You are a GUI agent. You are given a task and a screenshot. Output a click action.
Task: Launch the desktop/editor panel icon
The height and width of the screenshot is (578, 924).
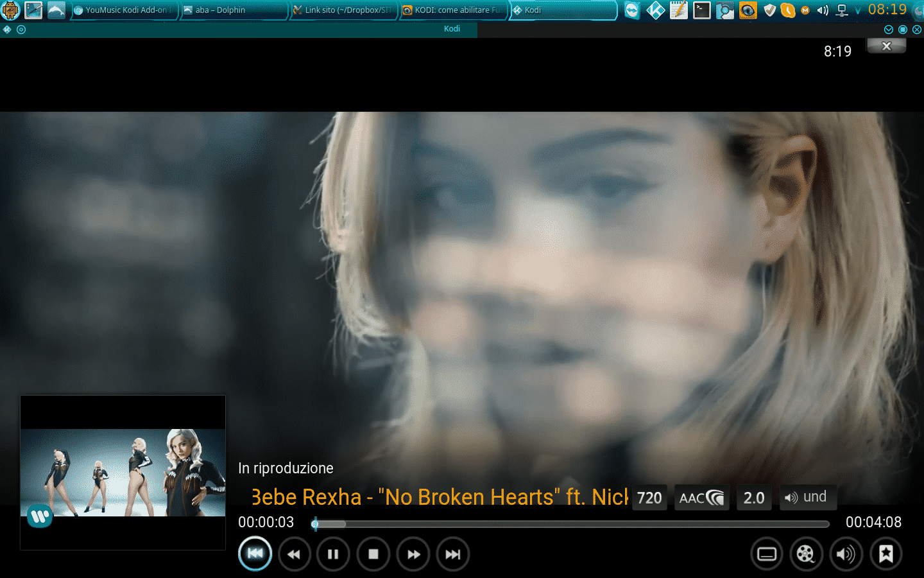tap(33, 10)
